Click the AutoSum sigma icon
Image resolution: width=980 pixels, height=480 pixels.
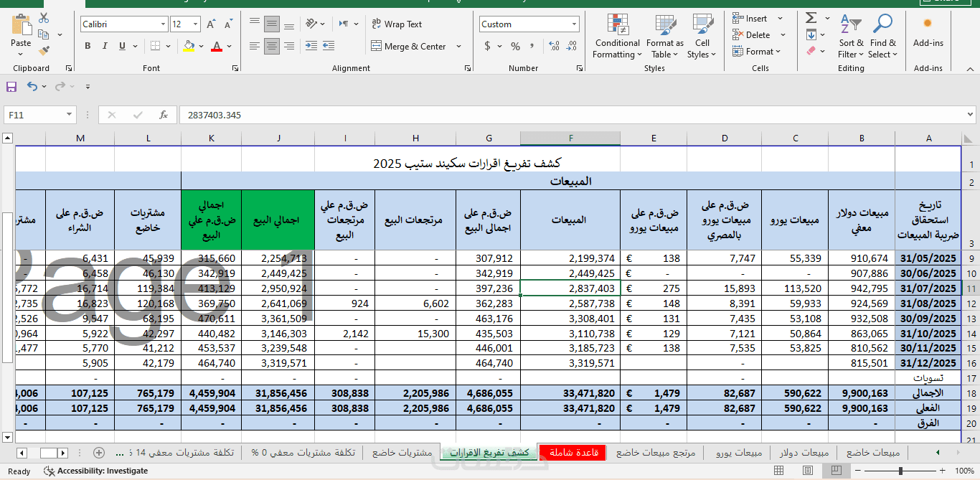[811, 18]
